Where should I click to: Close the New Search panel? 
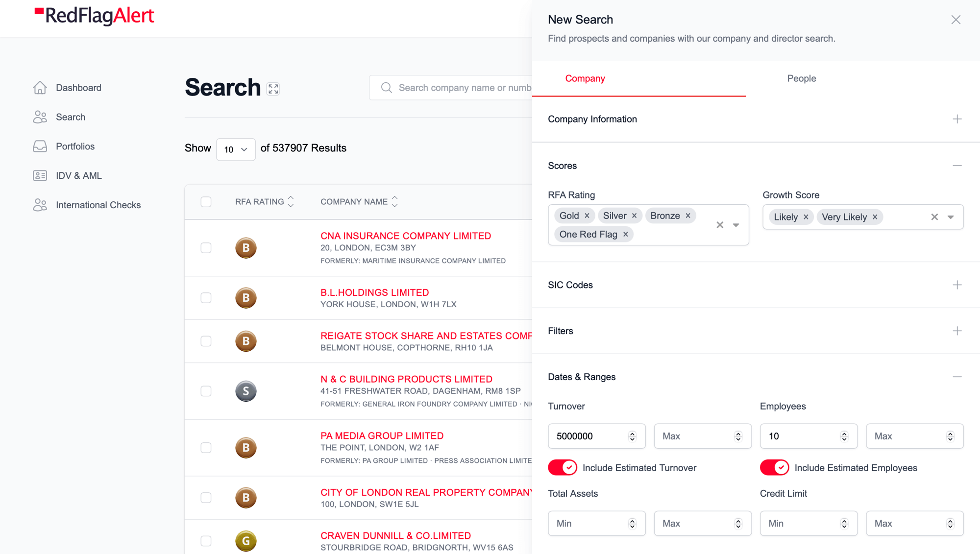(x=955, y=20)
